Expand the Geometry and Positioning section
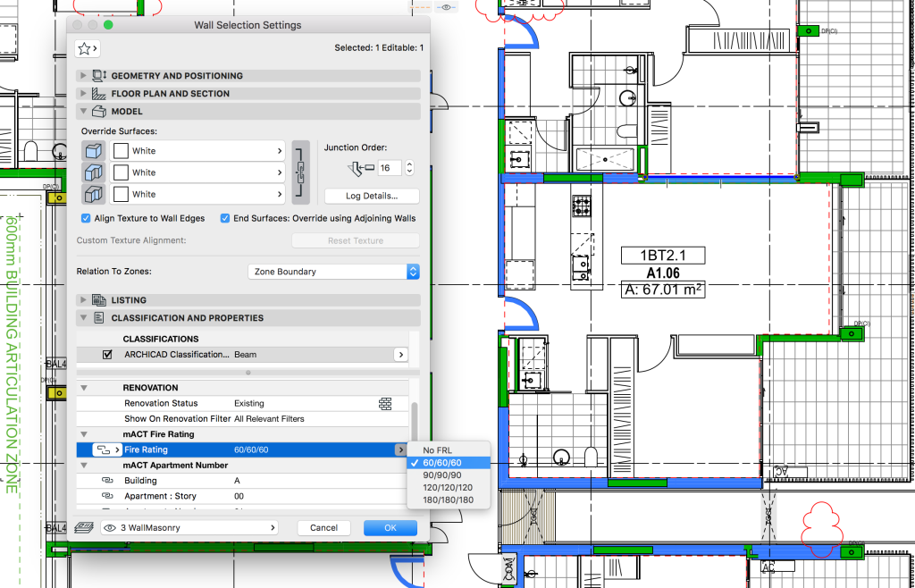Viewport: 915px width, 588px height. tap(84, 76)
